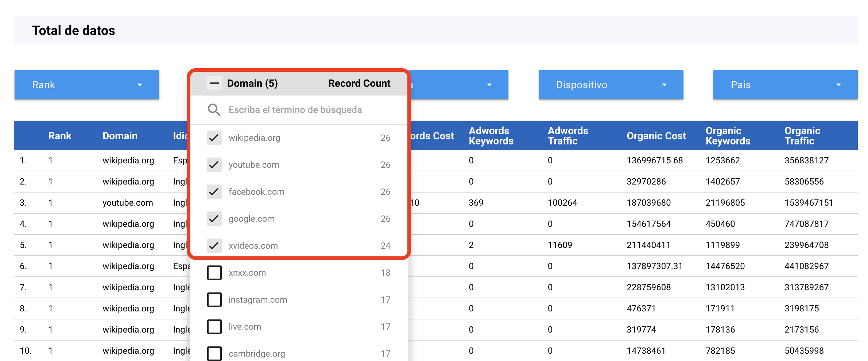Check the cambridge.org checkbox
The height and width of the screenshot is (361, 868).
214,354
